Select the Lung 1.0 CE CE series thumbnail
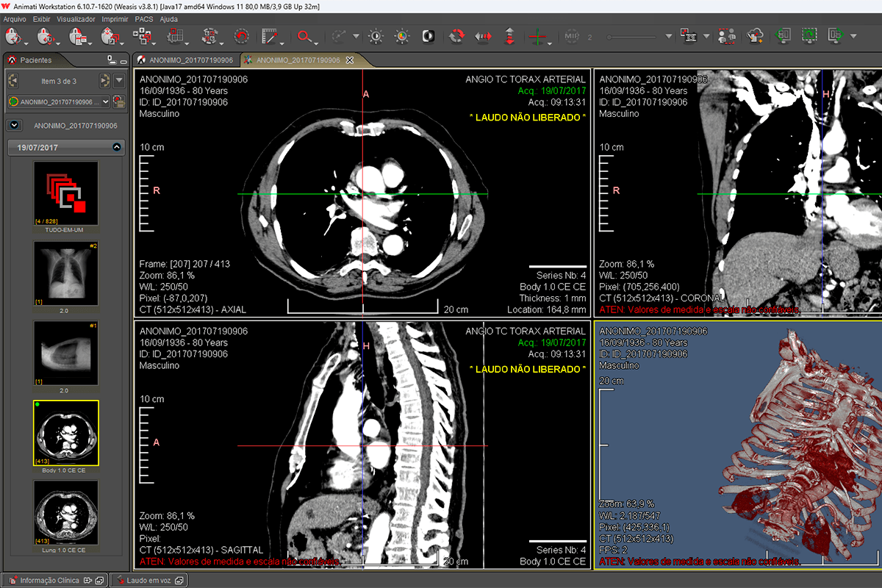The image size is (882, 588). coord(65,513)
